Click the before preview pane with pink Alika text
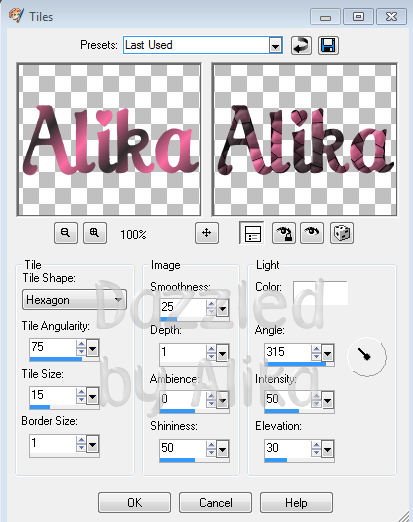Image resolution: width=413 pixels, height=522 pixels. pos(109,140)
